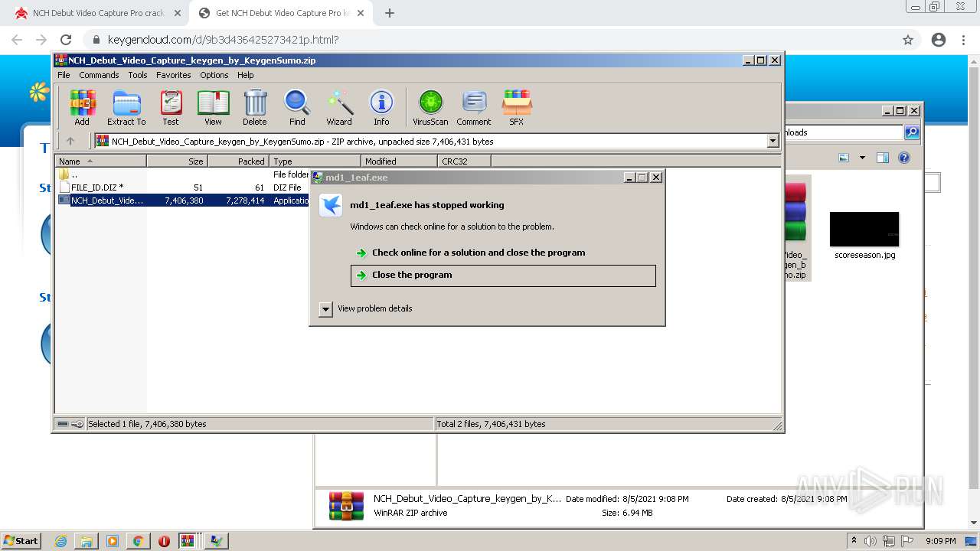Screen dimensions: 980x551
Task: Open the Explorer view options dropdown arrow
Action: tap(862, 158)
